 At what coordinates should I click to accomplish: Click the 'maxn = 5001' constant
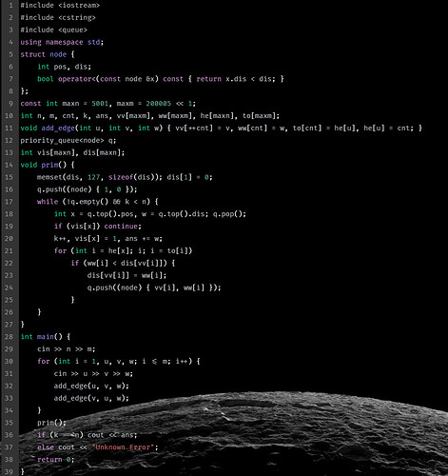tap(85, 104)
